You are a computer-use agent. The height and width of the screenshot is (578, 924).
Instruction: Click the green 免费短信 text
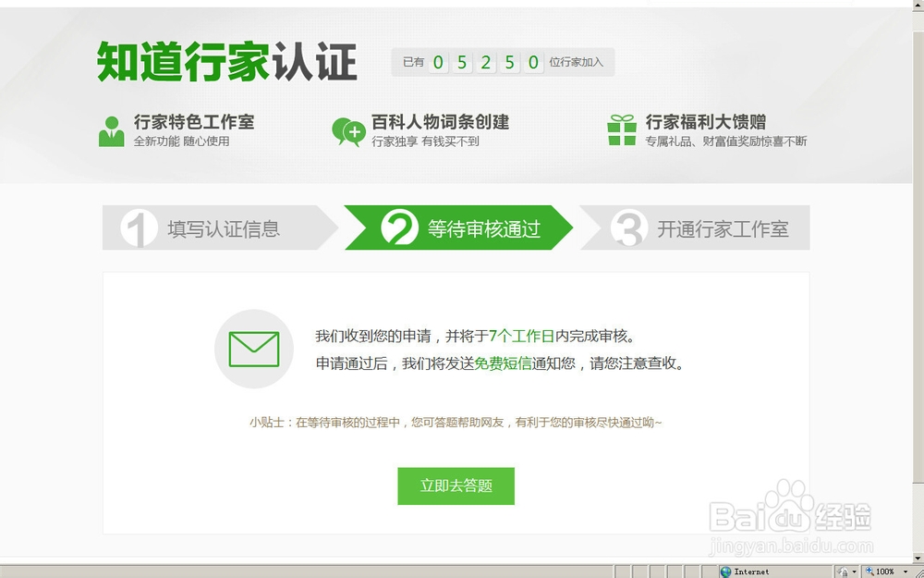click(504, 363)
